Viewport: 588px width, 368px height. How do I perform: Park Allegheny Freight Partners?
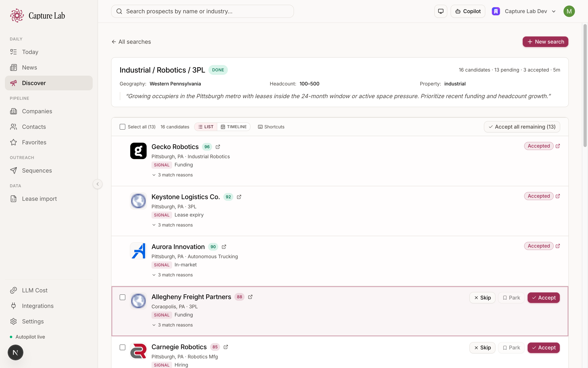point(511,298)
